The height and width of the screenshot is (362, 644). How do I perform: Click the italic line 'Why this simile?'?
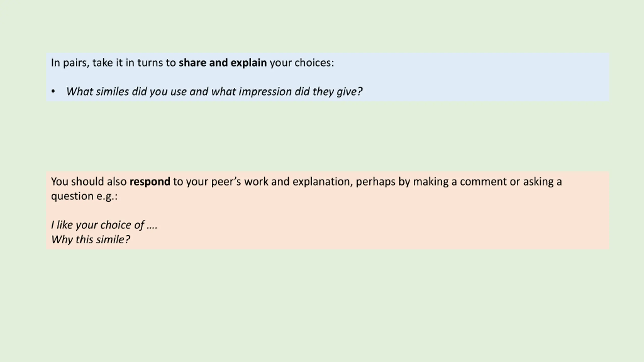coord(91,240)
